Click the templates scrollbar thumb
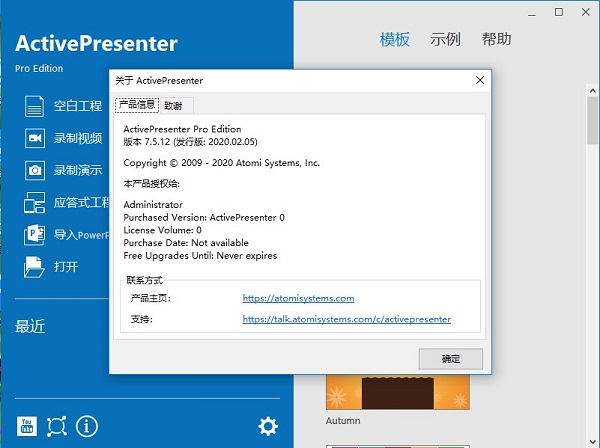The width and height of the screenshot is (600, 448). point(593,120)
